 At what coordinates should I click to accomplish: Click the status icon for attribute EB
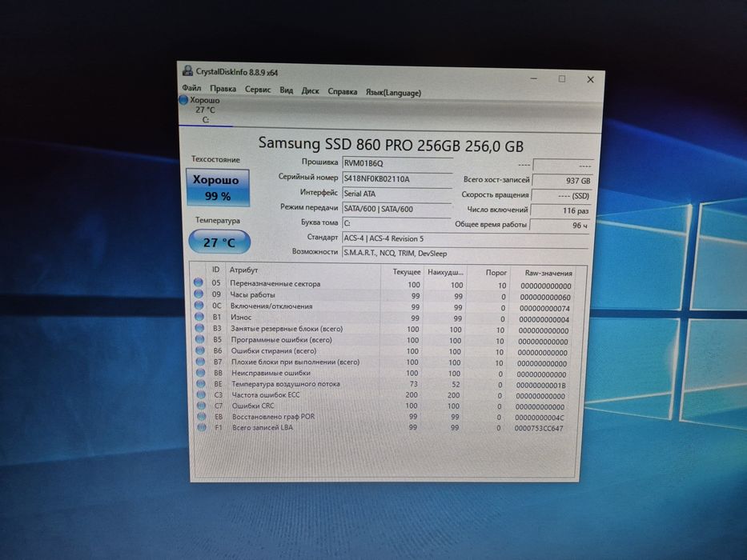(202, 416)
